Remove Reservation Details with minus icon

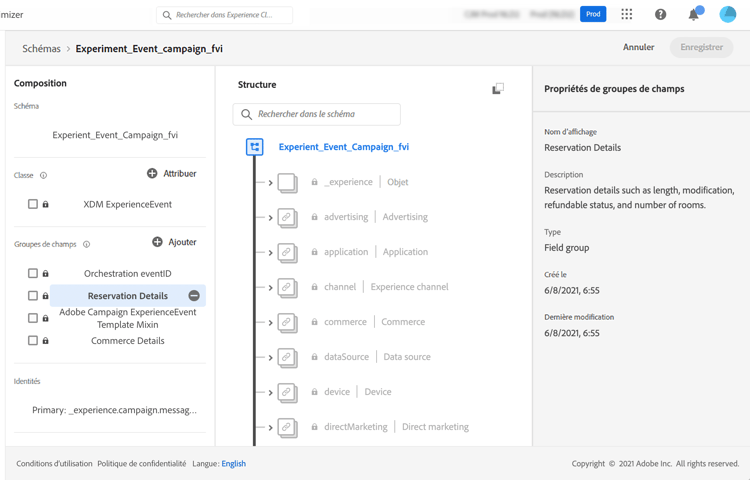pos(194,296)
